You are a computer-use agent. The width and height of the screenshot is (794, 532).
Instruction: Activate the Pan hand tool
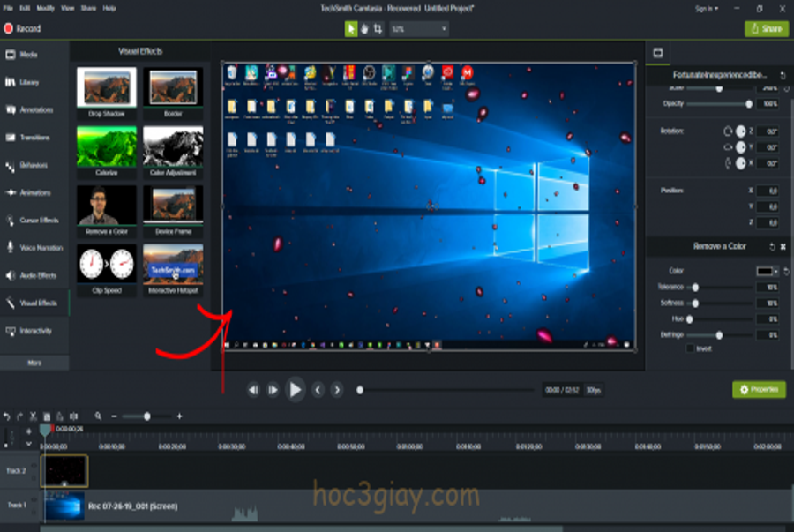[364, 29]
